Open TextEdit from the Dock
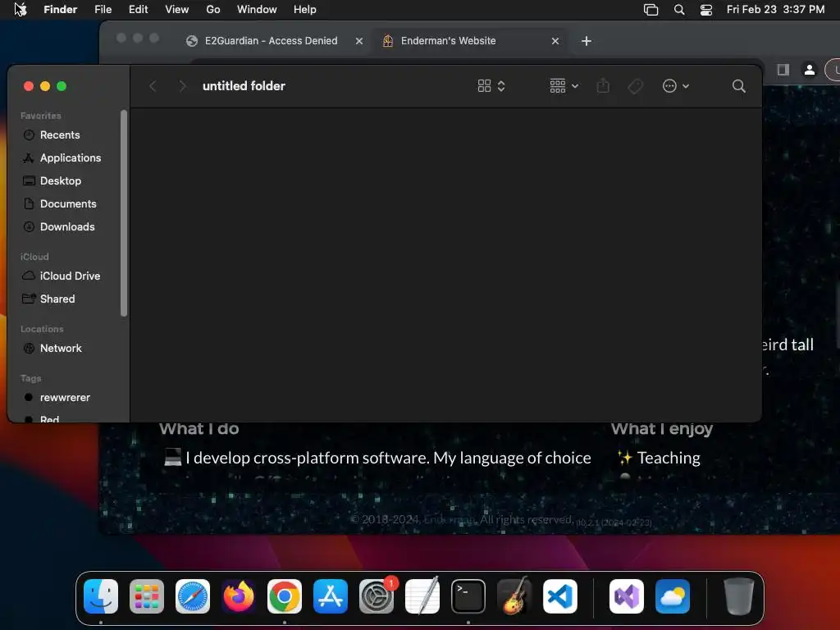 [x=422, y=596]
